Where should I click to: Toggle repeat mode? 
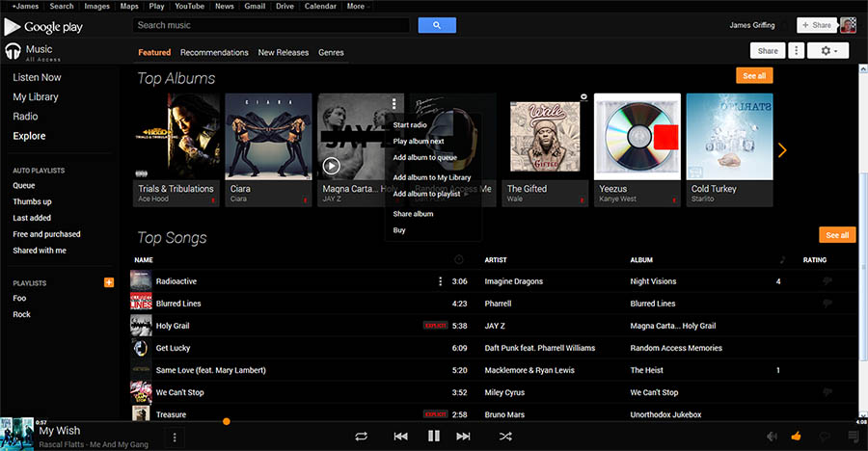point(361,436)
